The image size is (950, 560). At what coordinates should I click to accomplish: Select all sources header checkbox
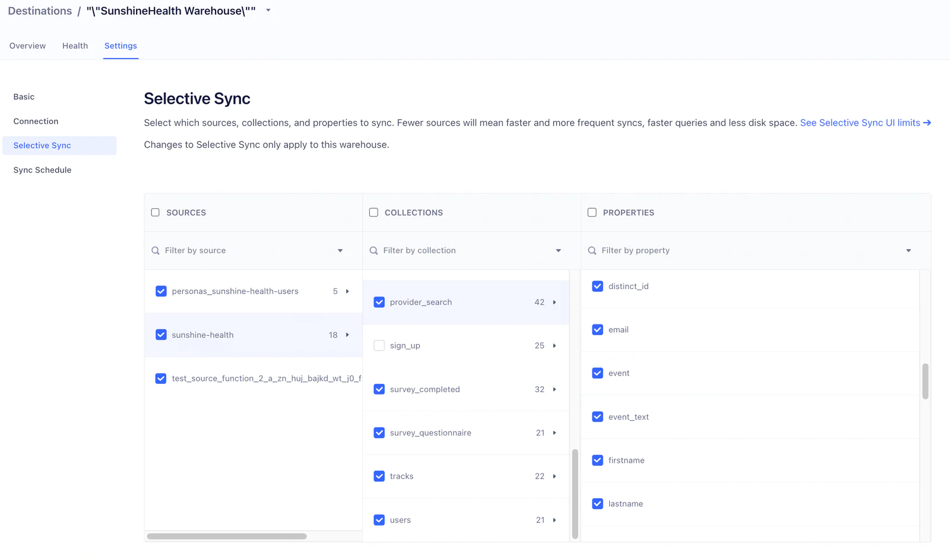click(x=156, y=212)
